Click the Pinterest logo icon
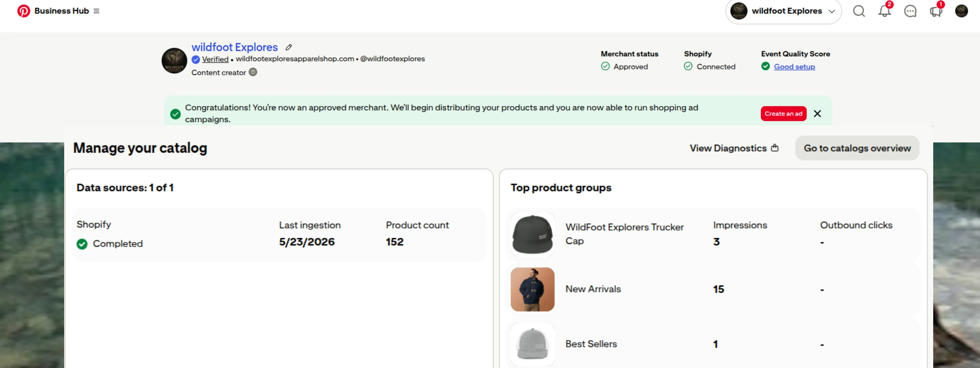 tap(24, 11)
